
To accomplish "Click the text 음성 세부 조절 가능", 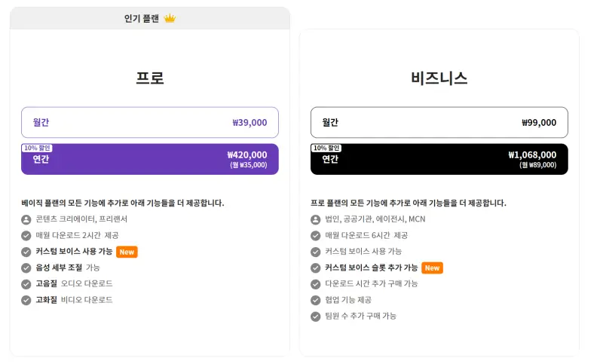I will pyautogui.click(x=68, y=268).
